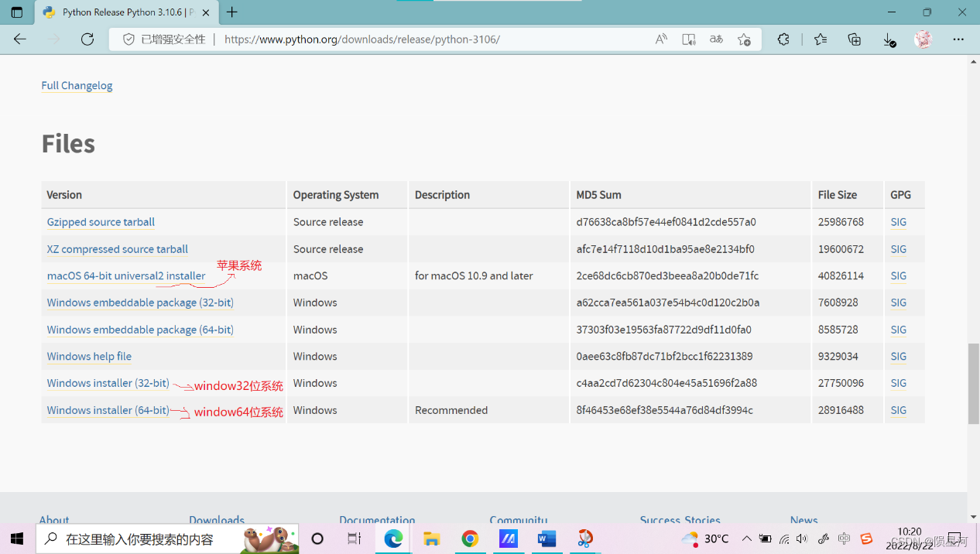Click file size 40826114
The width and height of the screenshot is (980, 554).
coord(841,275)
